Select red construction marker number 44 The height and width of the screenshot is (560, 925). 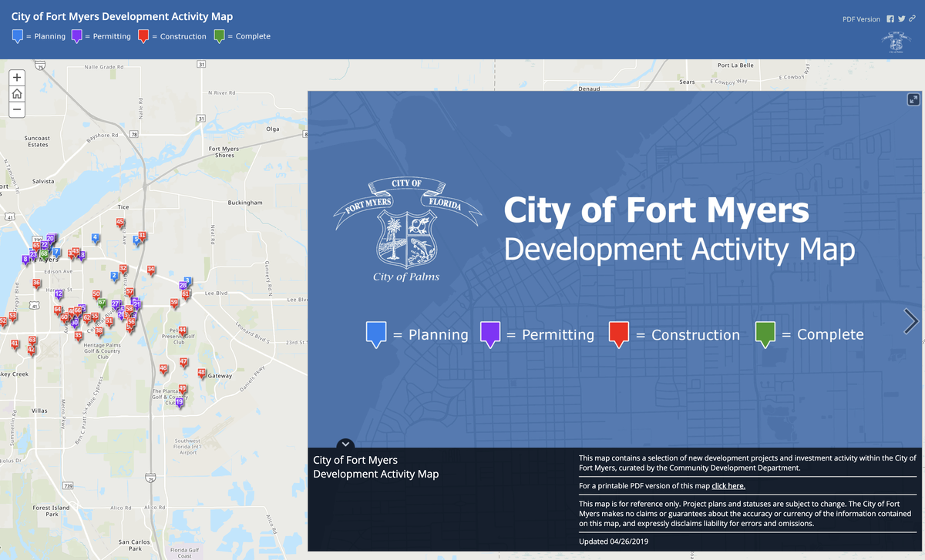(x=183, y=331)
